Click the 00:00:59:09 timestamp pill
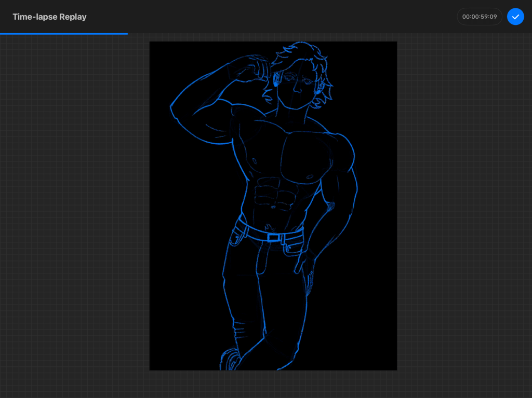The height and width of the screenshot is (398, 532). click(479, 17)
